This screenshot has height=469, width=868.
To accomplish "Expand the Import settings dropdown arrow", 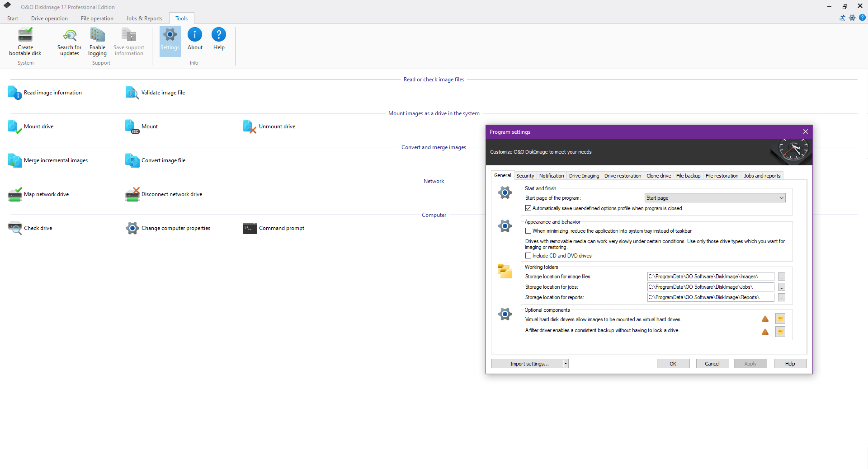I will [x=566, y=364].
